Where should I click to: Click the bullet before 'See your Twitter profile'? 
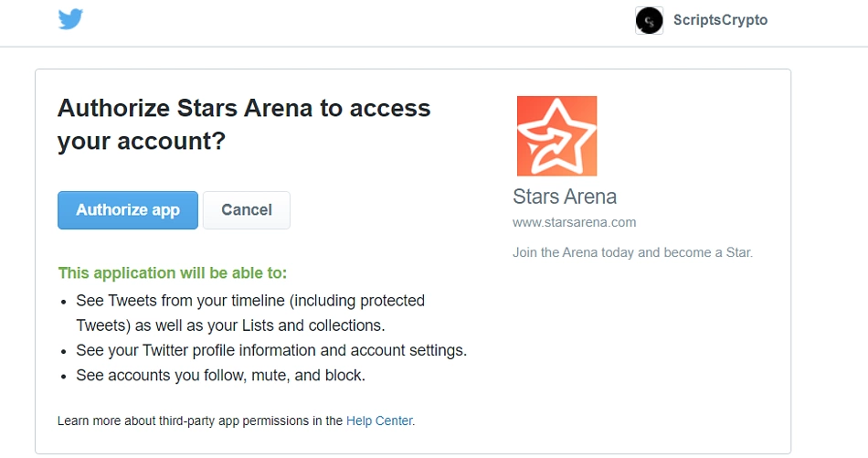pyautogui.click(x=64, y=352)
